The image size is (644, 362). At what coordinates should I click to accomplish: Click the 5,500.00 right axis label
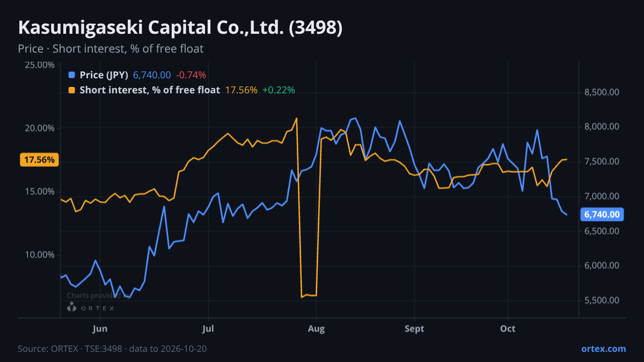point(602,300)
